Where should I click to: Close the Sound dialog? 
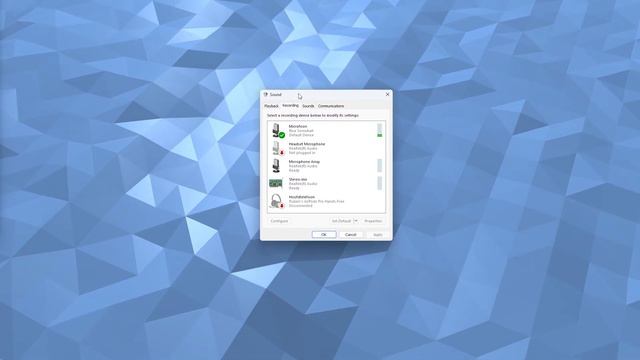[x=387, y=94]
